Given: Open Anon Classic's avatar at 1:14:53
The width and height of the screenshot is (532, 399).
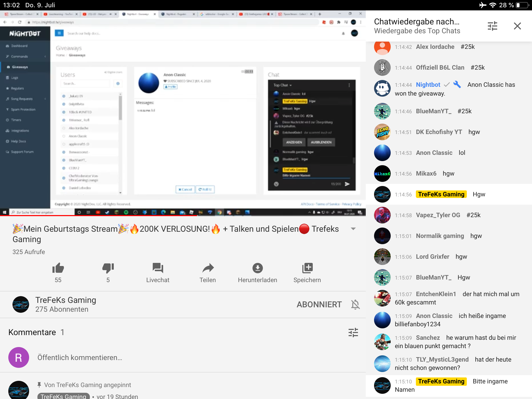Looking at the screenshot, I should coord(382,153).
